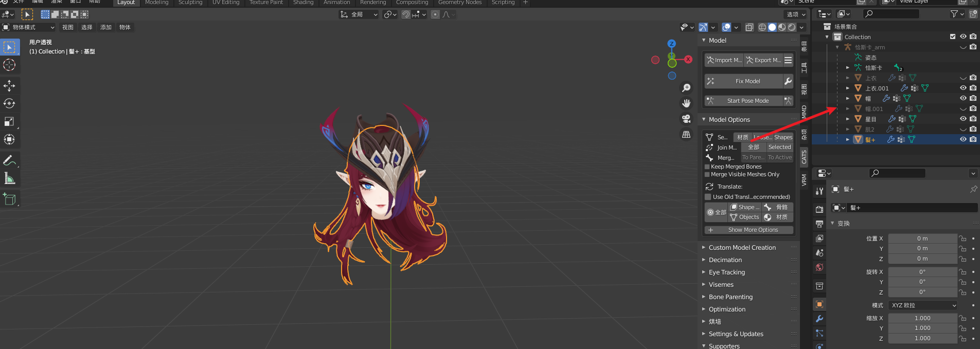Disable render camera icon for 肌2
The height and width of the screenshot is (349, 980).
(973, 129)
